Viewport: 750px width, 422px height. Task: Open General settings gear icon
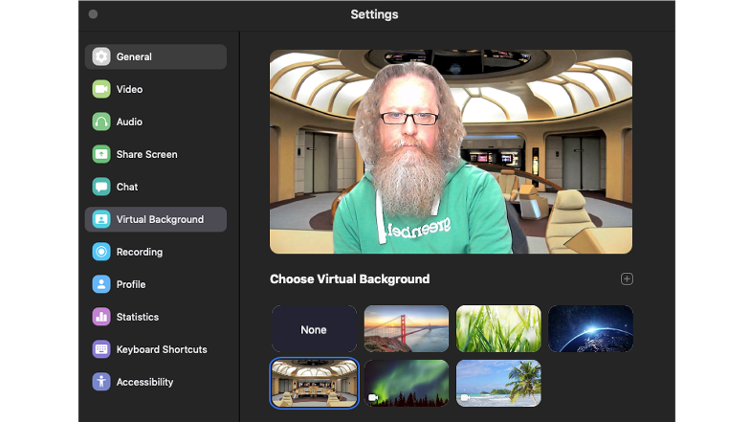point(101,56)
